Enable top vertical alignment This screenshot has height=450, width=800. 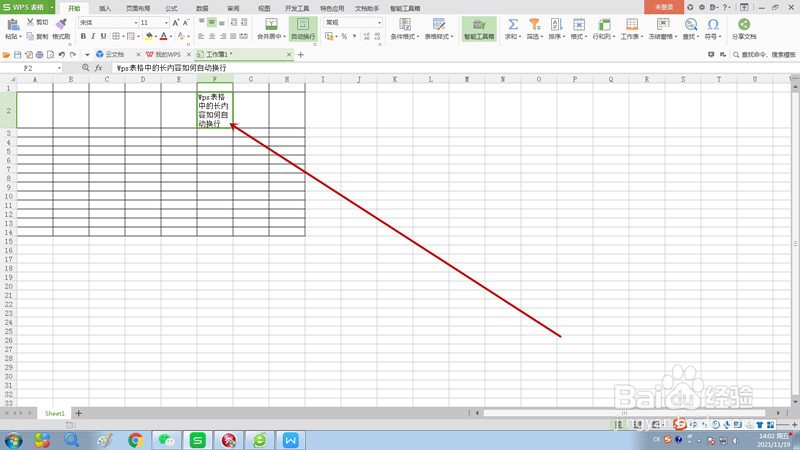pyautogui.click(x=202, y=22)
